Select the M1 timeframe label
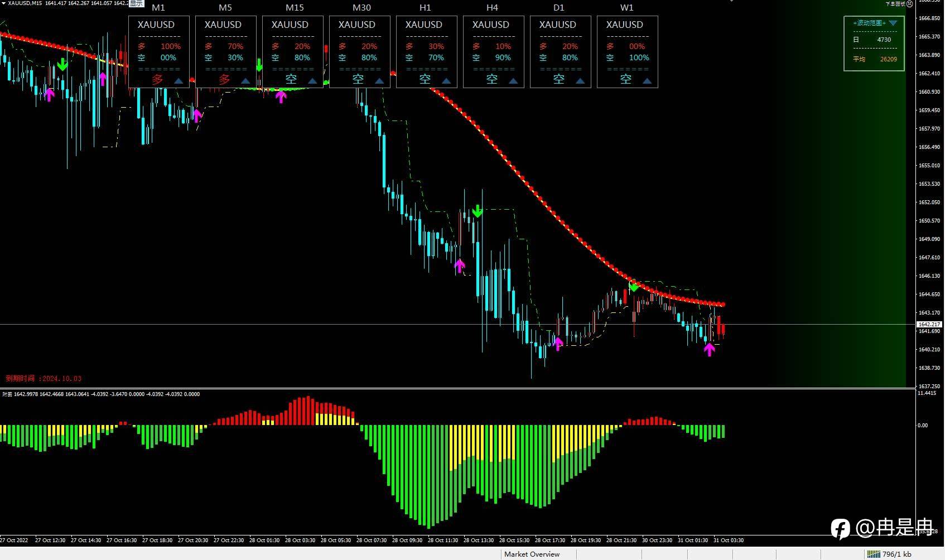 click(158, 8)
